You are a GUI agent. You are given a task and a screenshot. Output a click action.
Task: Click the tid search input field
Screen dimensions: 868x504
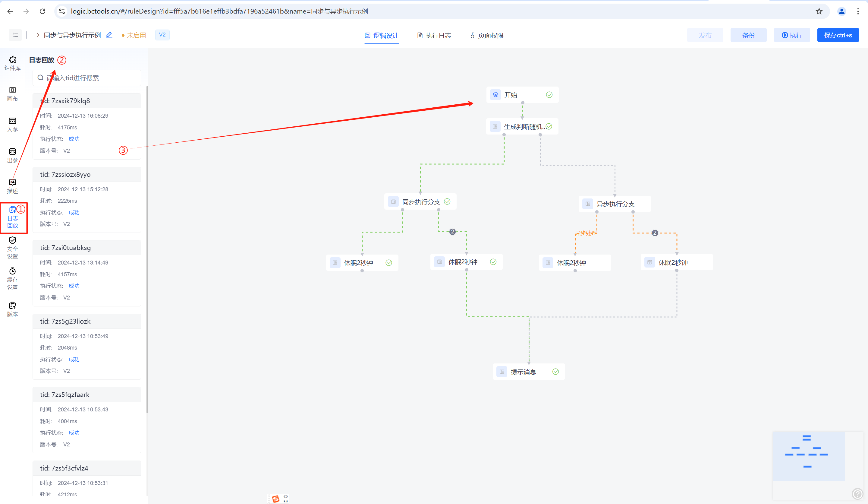tap(87, 78)
